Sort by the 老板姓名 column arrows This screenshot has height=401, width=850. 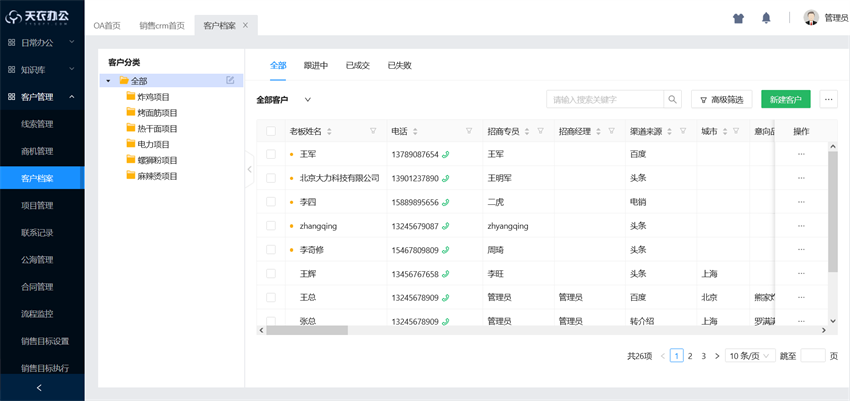(x=329, y=132)
